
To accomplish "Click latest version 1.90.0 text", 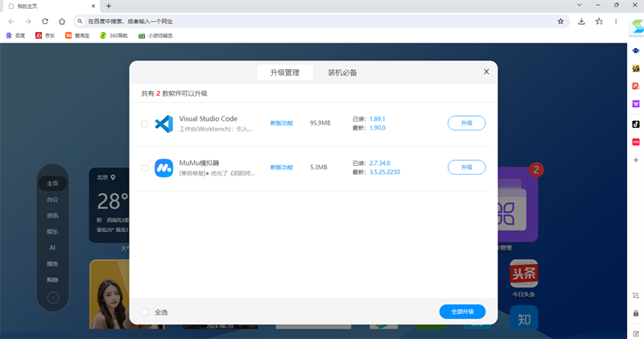I will (378, 128).
